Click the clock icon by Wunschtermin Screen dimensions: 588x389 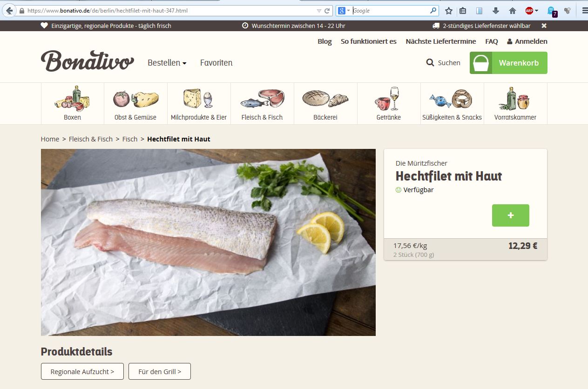coord(245,26)
